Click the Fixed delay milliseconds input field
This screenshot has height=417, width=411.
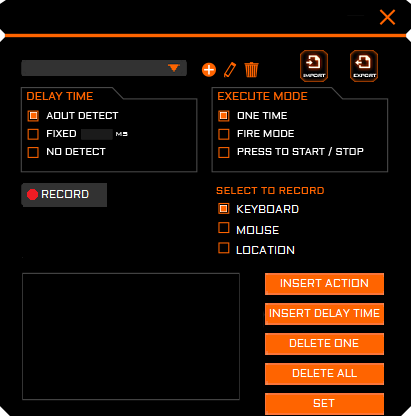[97, 134]
